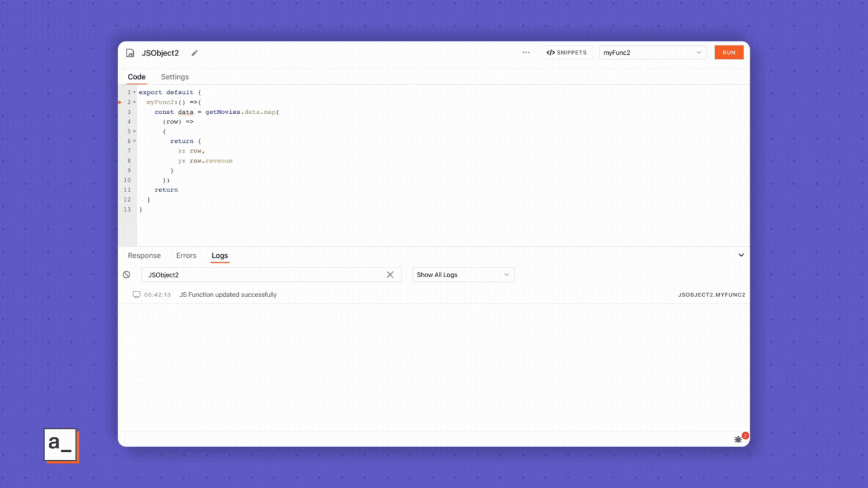Open the three-dot more options menu
This screenshot has height=488, width=868.
tap(526, 52)
